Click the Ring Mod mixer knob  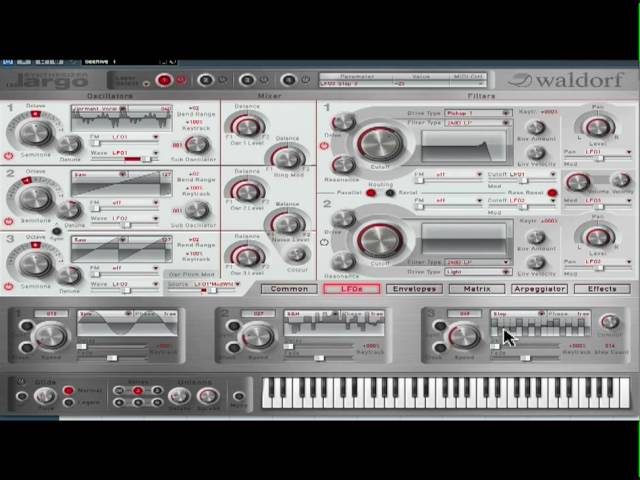(288, 159)
